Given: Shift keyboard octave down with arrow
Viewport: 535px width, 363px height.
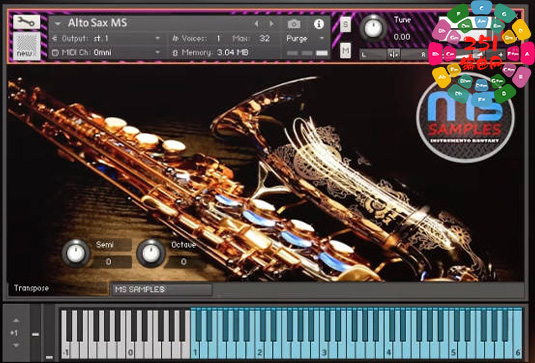Looking at the screenshot, I should tap(16, 345).
